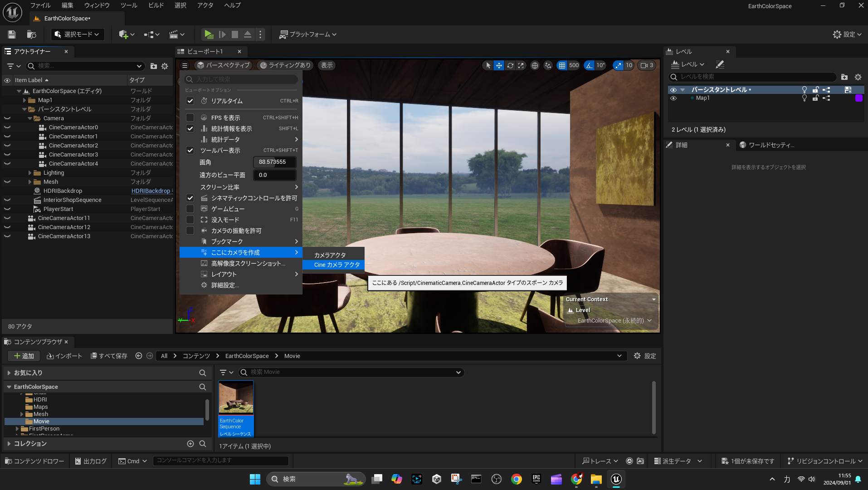This screenshot has height=490, width=868.
Task: Enable the ゲームビュー checkbox
Action: click(x=190, y=209)
